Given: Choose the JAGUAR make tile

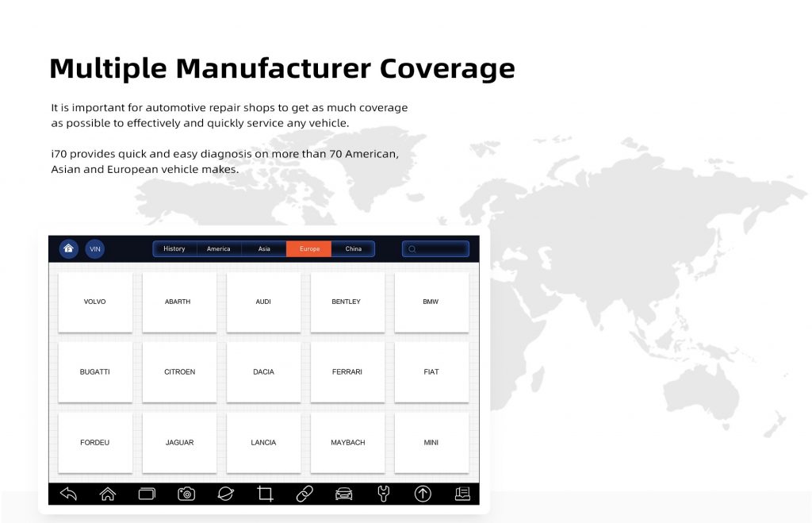Looking at the screenshot, I should pos(179,443).
